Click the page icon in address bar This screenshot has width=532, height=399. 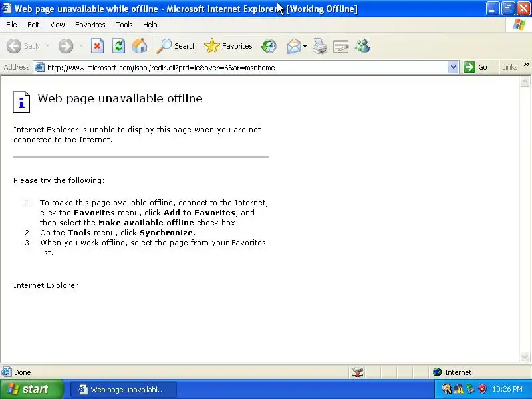click(x=40, y=67)
